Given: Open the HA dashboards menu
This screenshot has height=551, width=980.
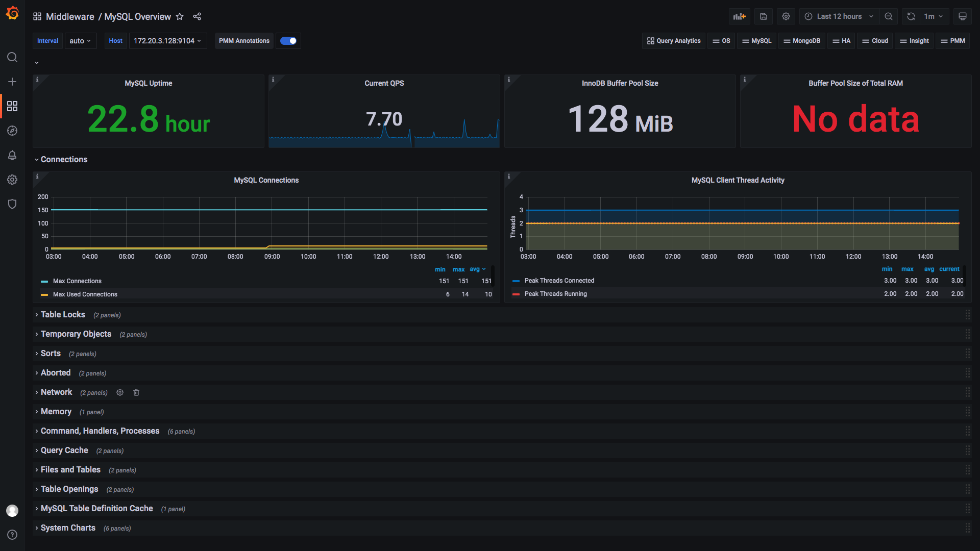Looking at the screenshot, I should (x=841, y=41).
